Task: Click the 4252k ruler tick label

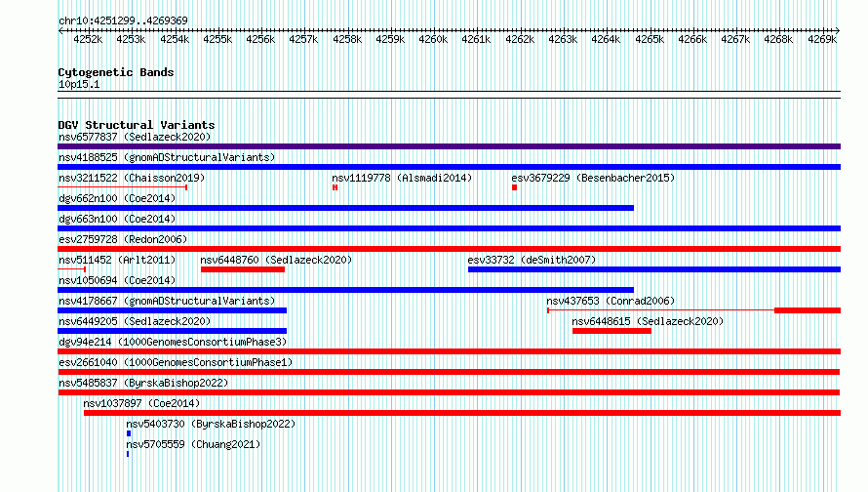Action: coord(88,39)
